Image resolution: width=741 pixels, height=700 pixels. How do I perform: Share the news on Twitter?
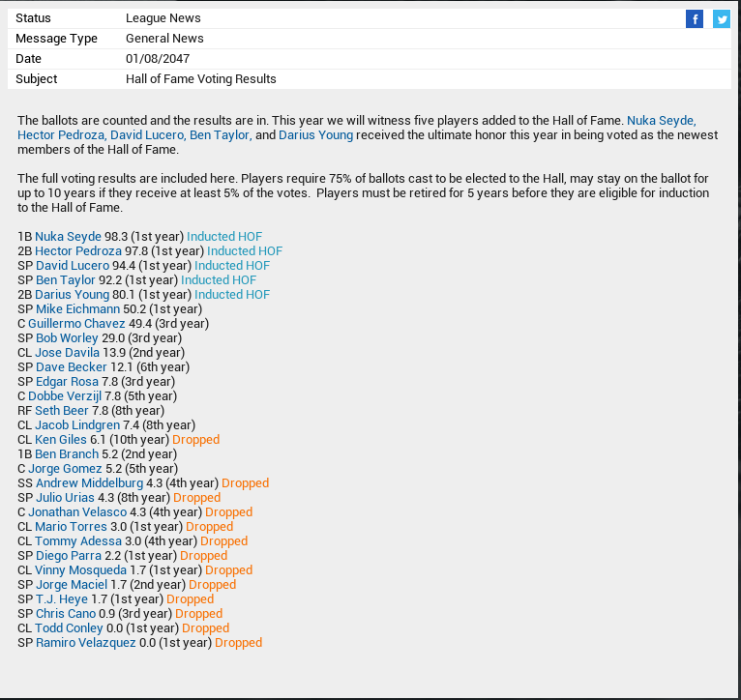[722, 19]
